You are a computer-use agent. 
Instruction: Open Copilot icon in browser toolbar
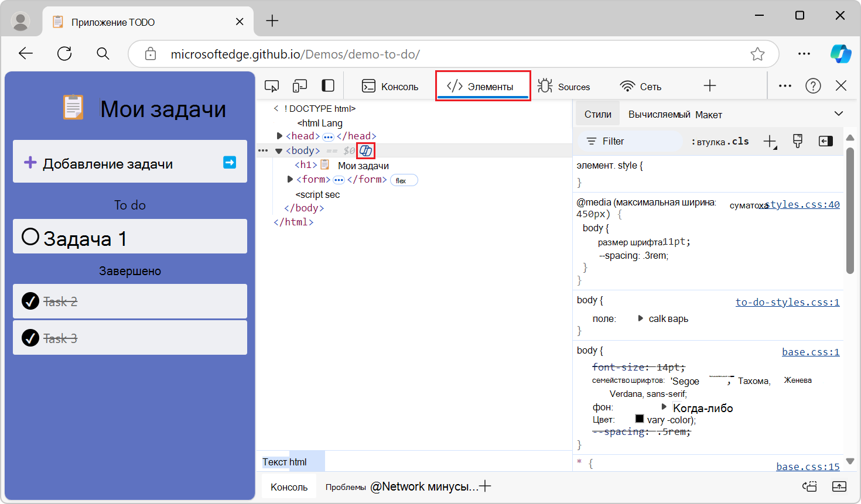(840, 54)
